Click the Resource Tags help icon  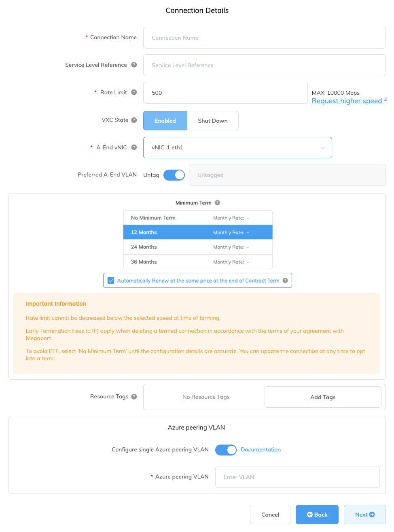pyautogui.click(x=134, y=396)
